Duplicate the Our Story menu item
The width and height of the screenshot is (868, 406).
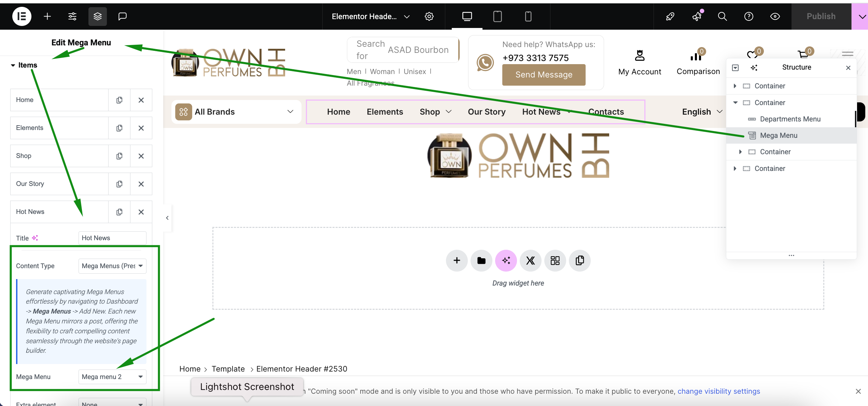[119, 184]
